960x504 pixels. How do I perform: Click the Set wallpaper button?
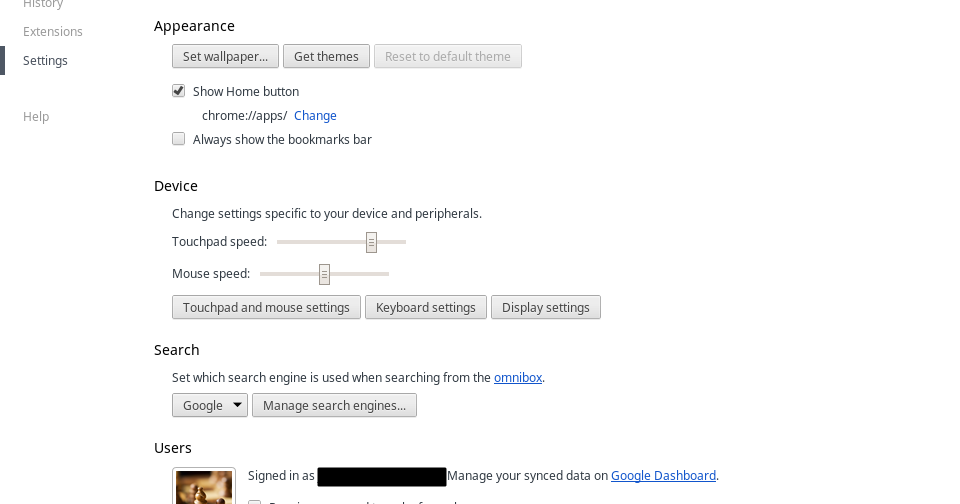click(x=225, y=57)
